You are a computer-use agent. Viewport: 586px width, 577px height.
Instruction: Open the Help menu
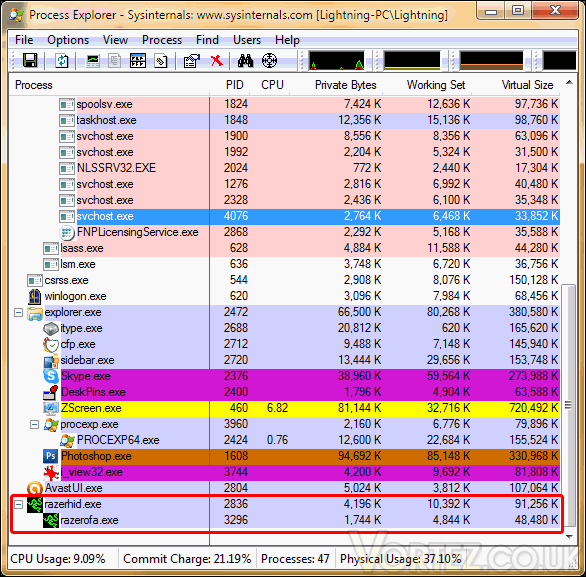coord(287,40)
